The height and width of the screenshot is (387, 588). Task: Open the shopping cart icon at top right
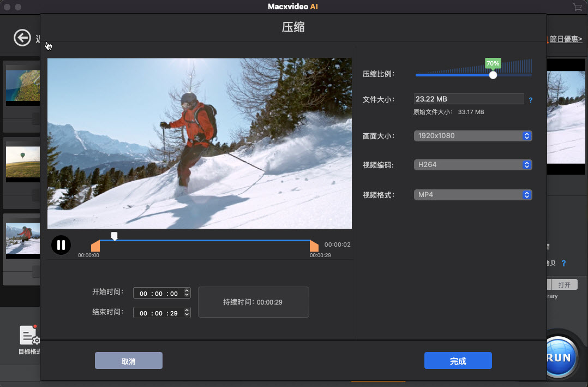point(578,7)
